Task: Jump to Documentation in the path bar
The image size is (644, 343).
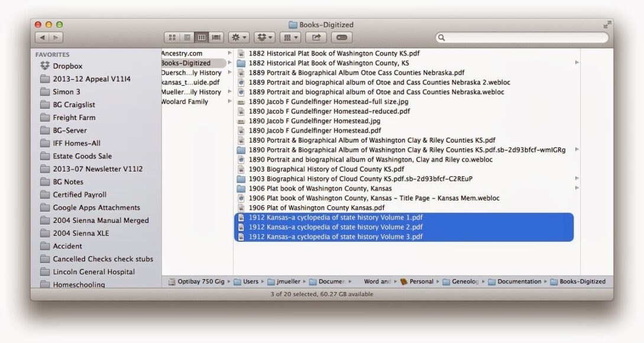Action: tap(514, 281)
